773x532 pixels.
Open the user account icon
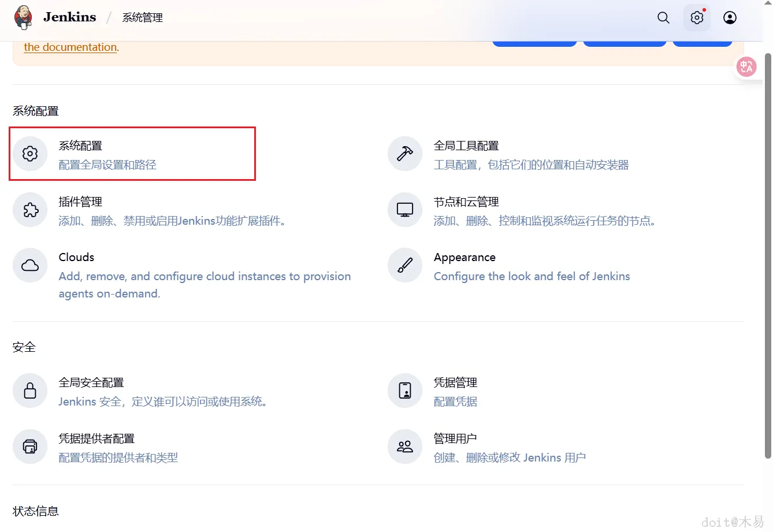(x=730, y=17)
